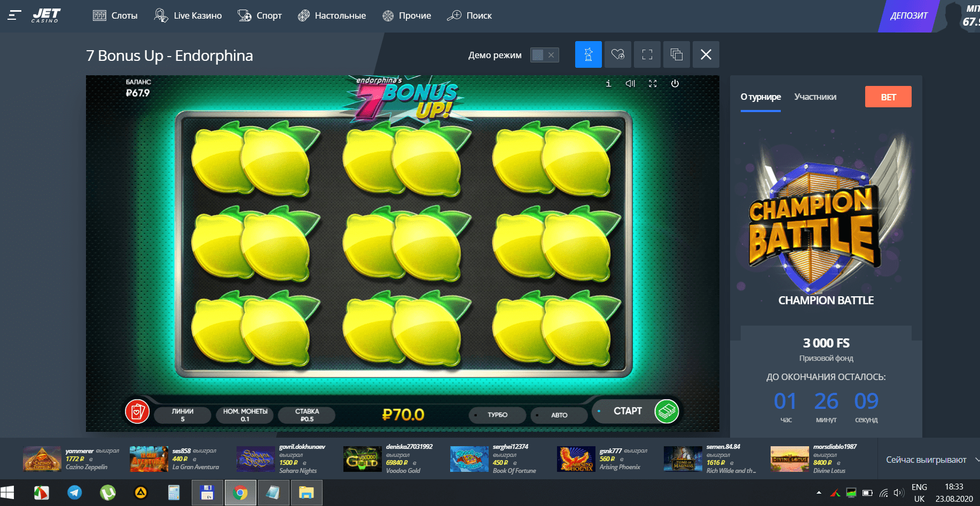
Task: Open File Explorer from the taskbar
Action: 307,493
